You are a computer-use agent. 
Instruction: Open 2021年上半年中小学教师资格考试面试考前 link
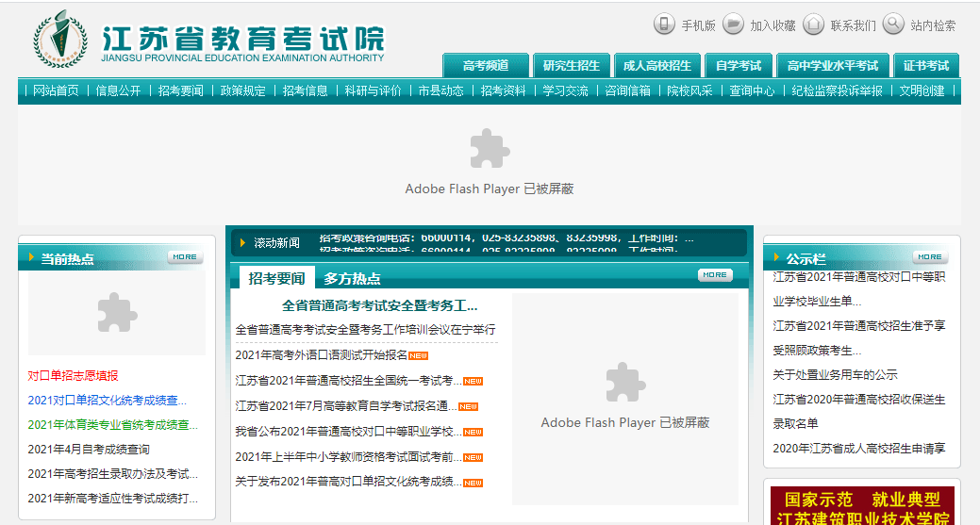pos(348,457)
